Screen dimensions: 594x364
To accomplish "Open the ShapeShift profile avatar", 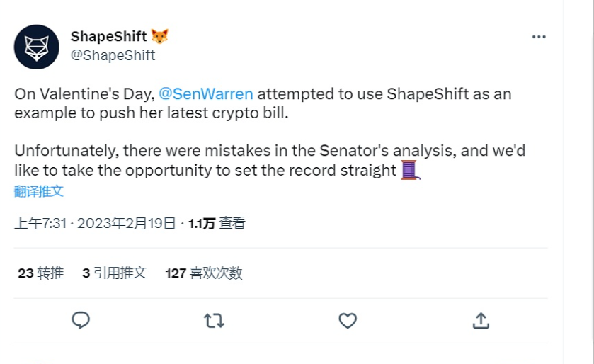I will (37, 47).
